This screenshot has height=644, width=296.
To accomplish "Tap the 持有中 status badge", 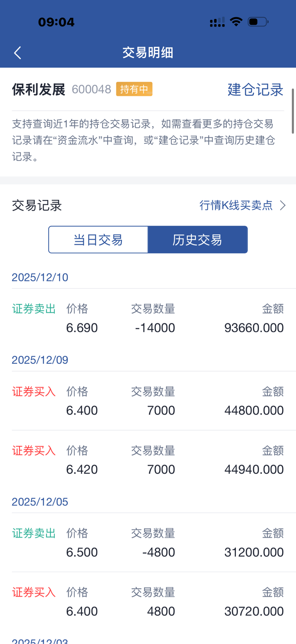I will coord(134,89).
